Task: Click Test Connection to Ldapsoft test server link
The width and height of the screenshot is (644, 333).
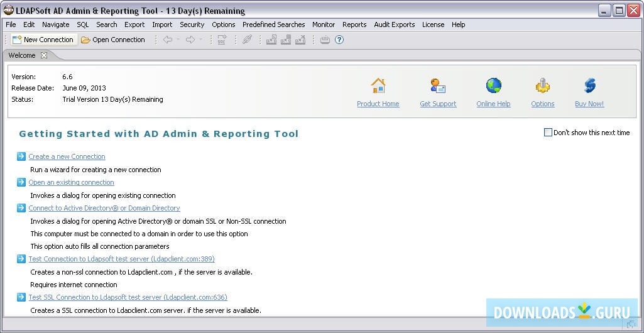Action: tap(121, 259)
